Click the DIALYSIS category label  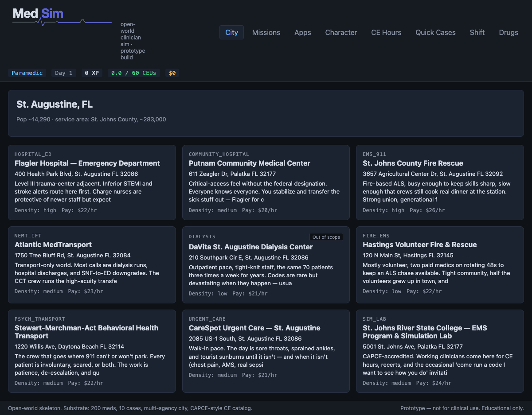pyautogui.click(x=202, y=237)
